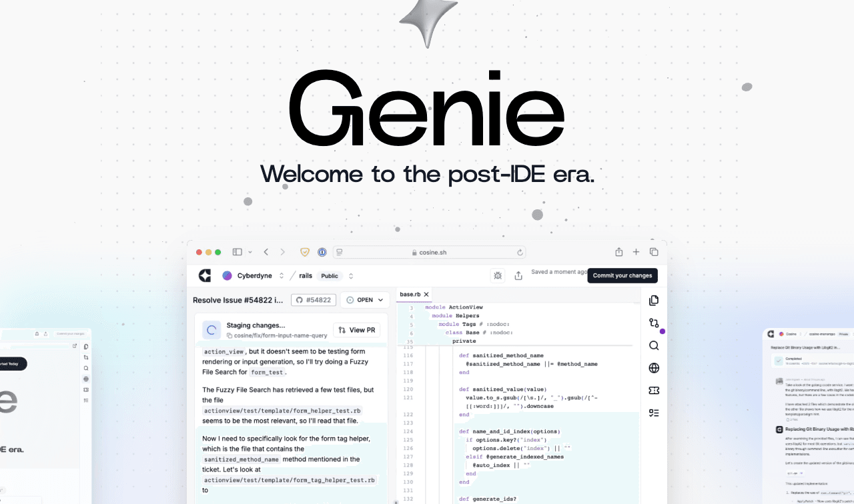The image size is (854, 504).
Task: Click module ActionView sticky header line
Action: click(454, 307)
